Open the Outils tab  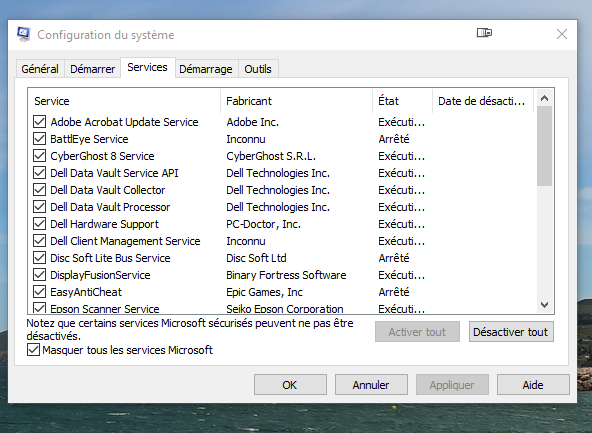point(258,69)
